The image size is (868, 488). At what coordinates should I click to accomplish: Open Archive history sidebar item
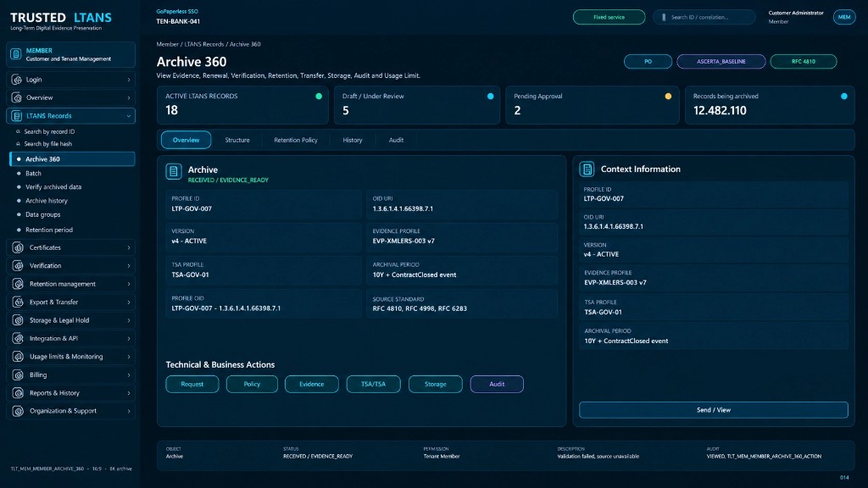point(47,201)
